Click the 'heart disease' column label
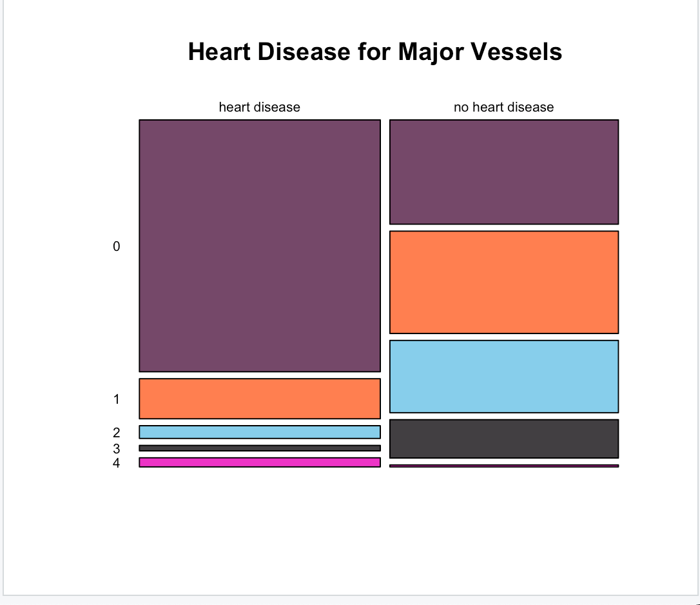 click(x=259, y=107)
